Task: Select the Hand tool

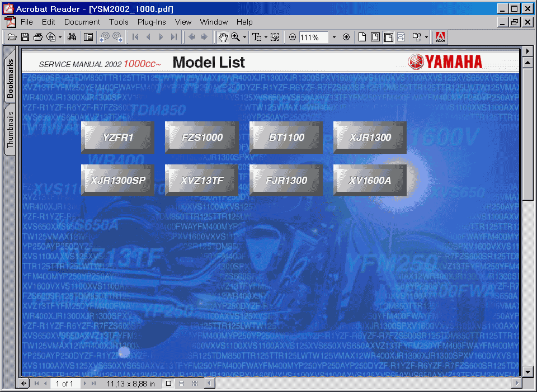Action: (223, 37)
